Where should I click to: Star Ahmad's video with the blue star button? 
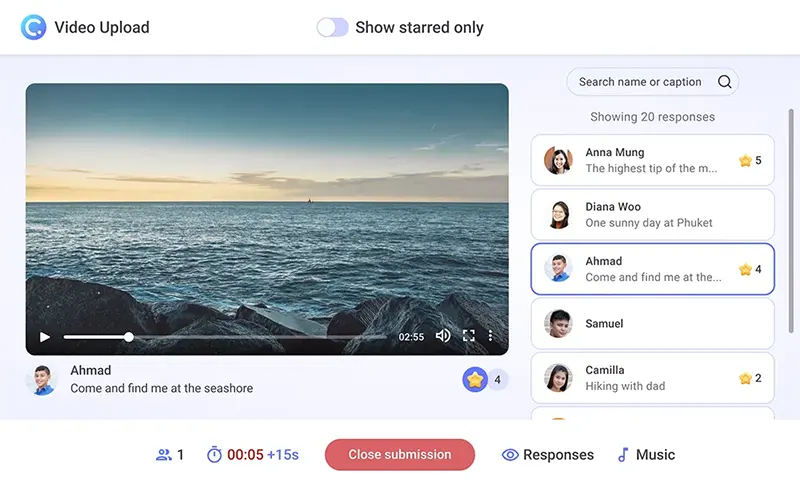coord(475,380)
